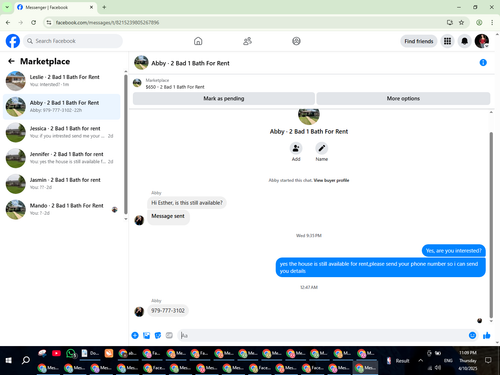Open the GIF picker icon
Screen dimensions: 500x375
pyautogui.click(x=169, y=335)
